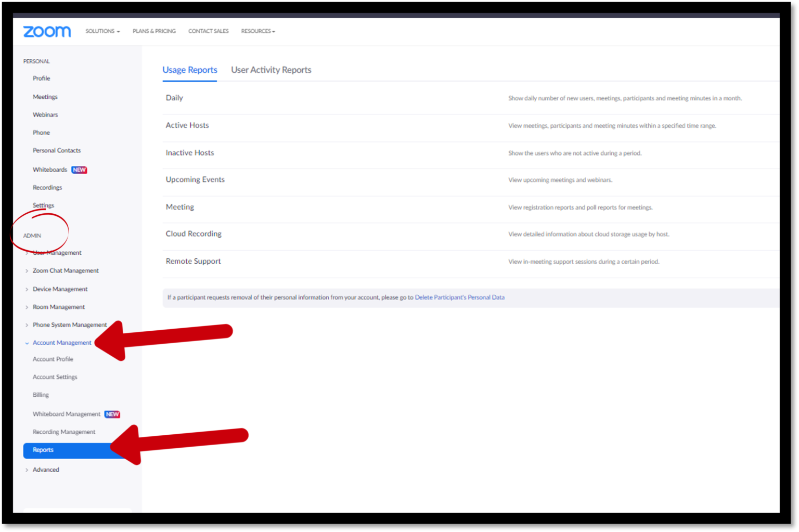Expand the Room Management section
The image size is (799, 532).
point(59,307)
